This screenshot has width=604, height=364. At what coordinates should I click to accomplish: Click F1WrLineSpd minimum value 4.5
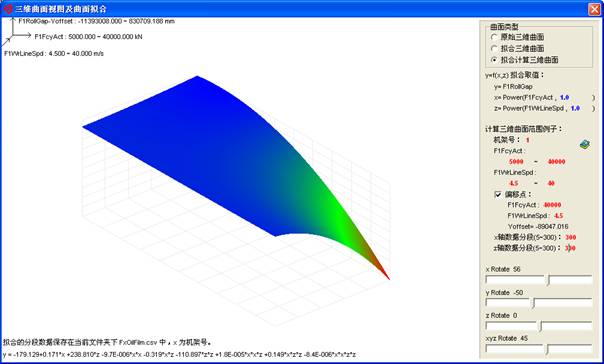coord(514,183)
